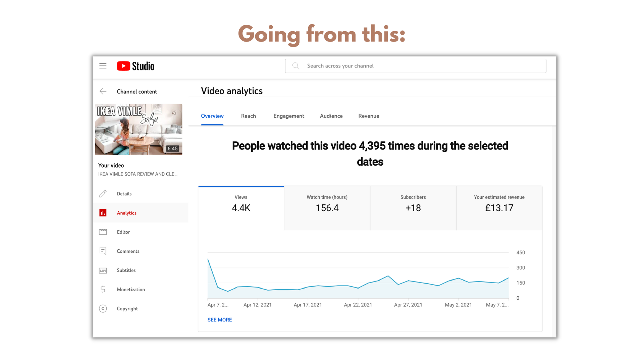Click the Apr 22, 2021 axis label
Viewport: 644px width, 362px height.
[x=358, y=305]
